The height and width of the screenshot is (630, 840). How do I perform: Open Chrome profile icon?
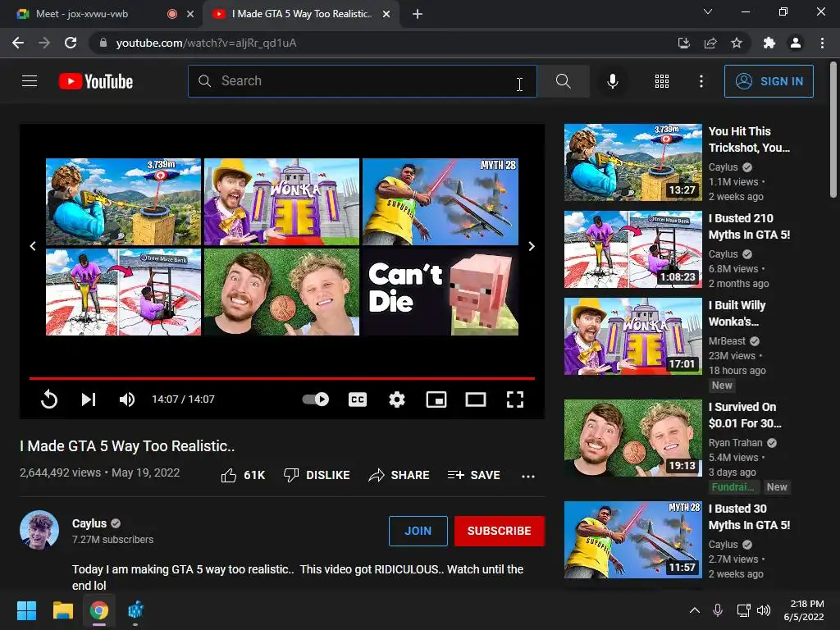tap(796, 43)
